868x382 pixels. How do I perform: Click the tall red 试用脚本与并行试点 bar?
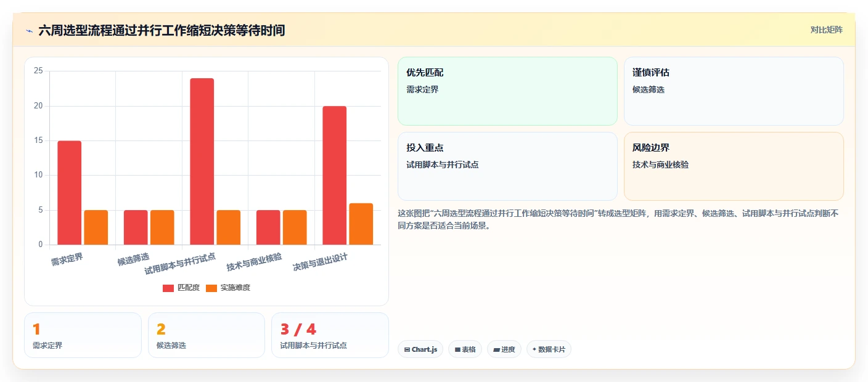coord(202,161)
